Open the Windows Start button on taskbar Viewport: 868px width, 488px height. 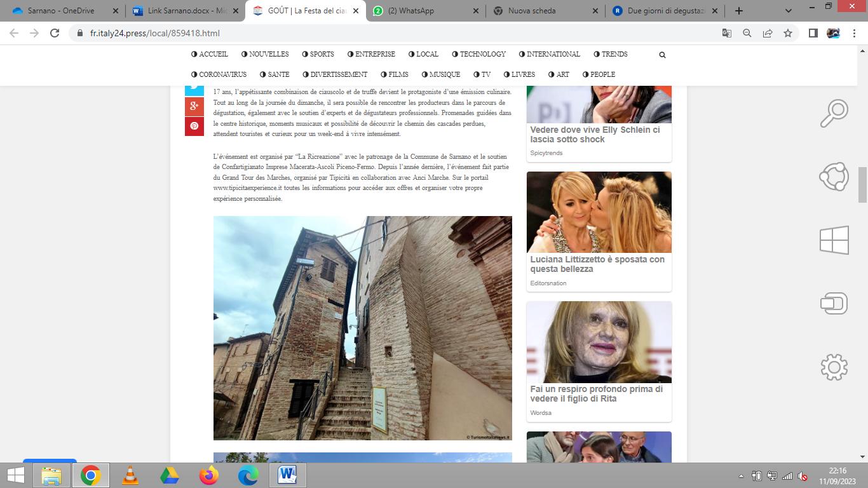click(15, 475)
